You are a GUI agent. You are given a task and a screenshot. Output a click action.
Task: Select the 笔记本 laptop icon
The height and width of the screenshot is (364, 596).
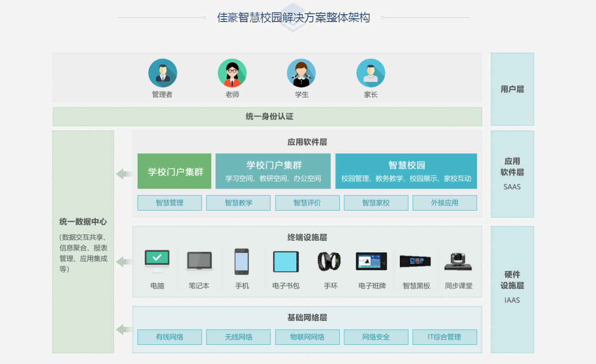click(199, 261)
